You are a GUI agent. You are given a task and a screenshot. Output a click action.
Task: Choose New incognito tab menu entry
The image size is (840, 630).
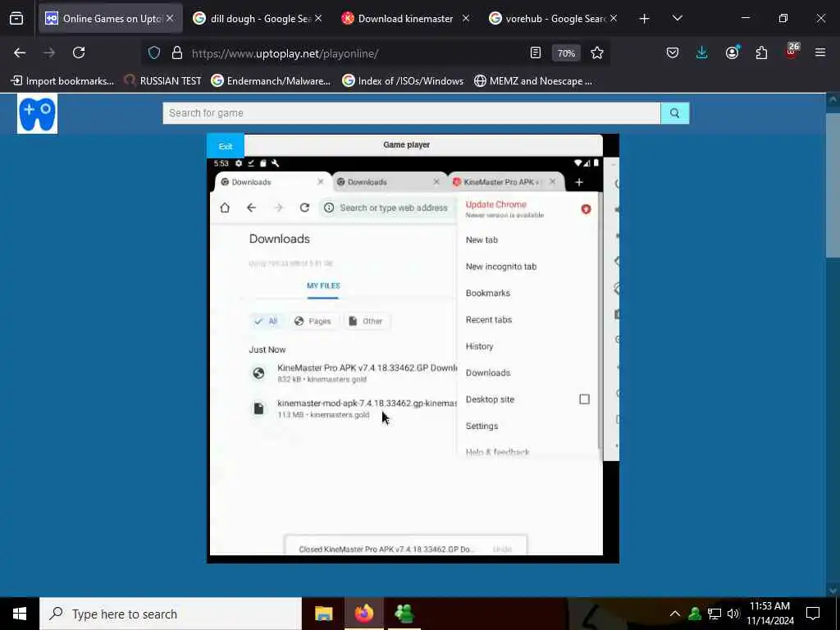tap(527, 267)
